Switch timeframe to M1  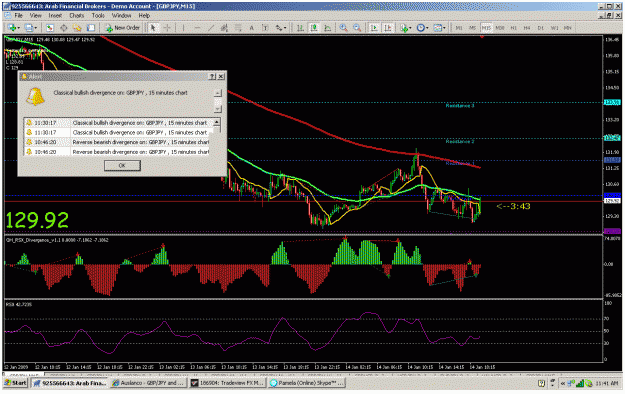pyautogui.click(x=459, y=28)
